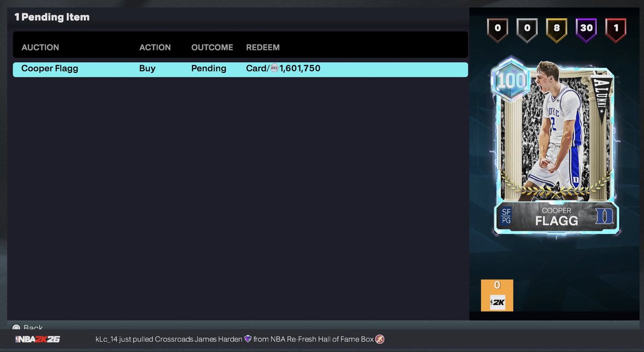Click the REDEEM column header

click(263, 47)
